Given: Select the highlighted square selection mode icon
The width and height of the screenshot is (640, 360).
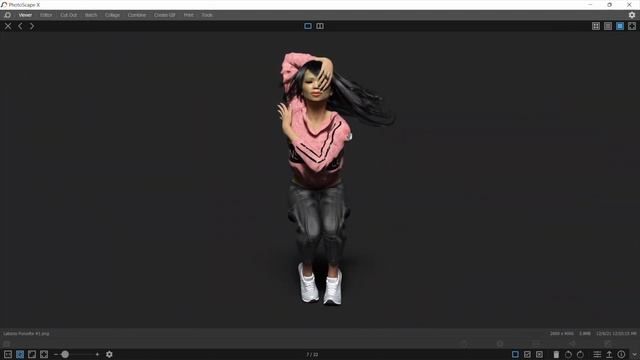Looking at the screenshot, I should 515,354.
